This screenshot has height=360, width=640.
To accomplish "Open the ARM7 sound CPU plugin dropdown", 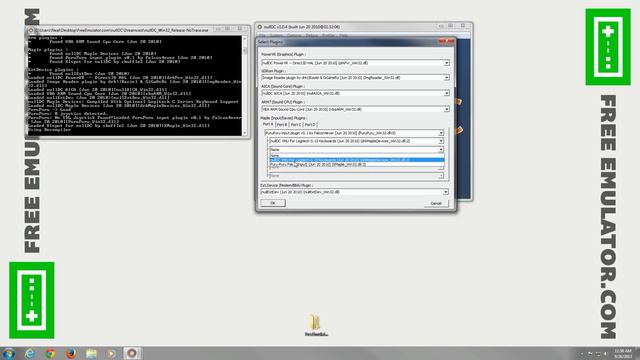I will click(x=447, y=109).
